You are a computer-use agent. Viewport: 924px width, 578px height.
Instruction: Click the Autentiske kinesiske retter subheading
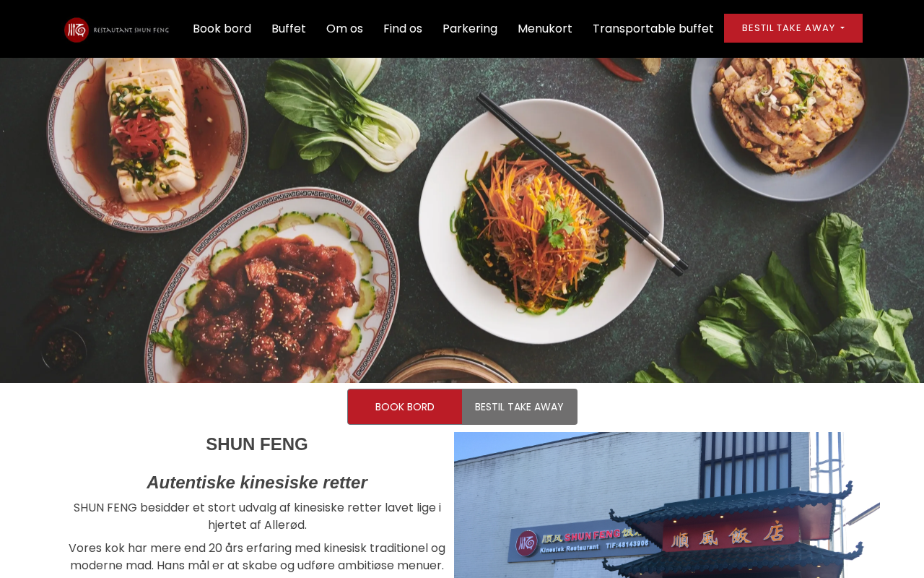coord(257,483)
